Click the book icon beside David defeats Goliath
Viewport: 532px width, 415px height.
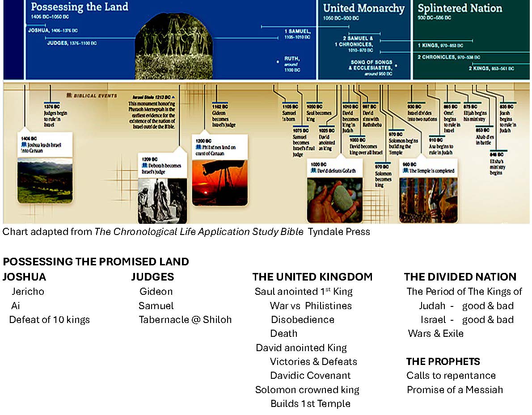[x=315, y=171]
